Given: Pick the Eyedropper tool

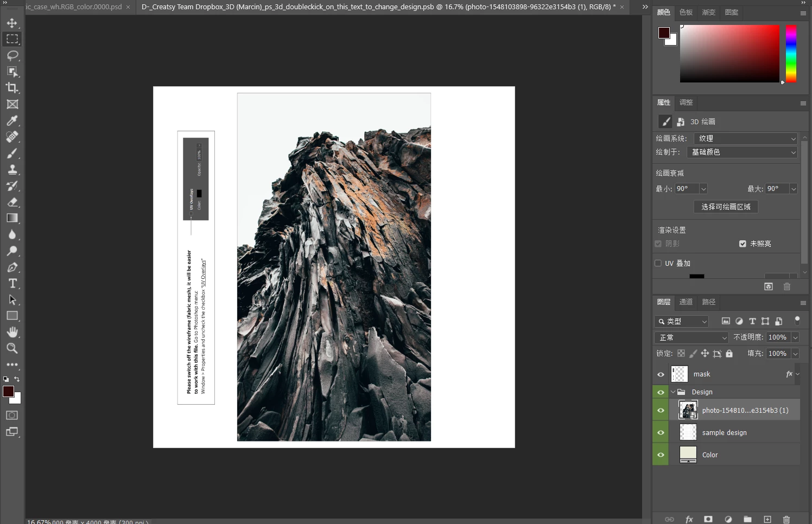Looking at the screenshot, I should click(12, 120).
